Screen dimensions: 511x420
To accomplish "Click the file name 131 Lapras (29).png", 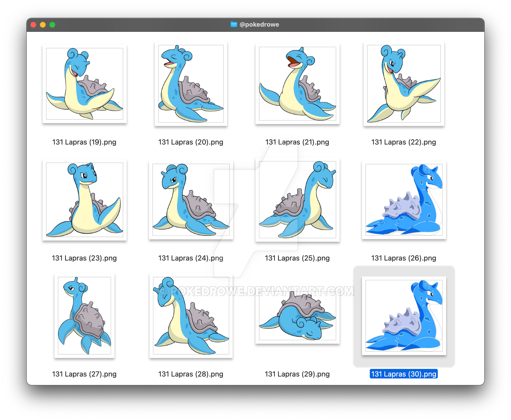I will pos(297,374).
